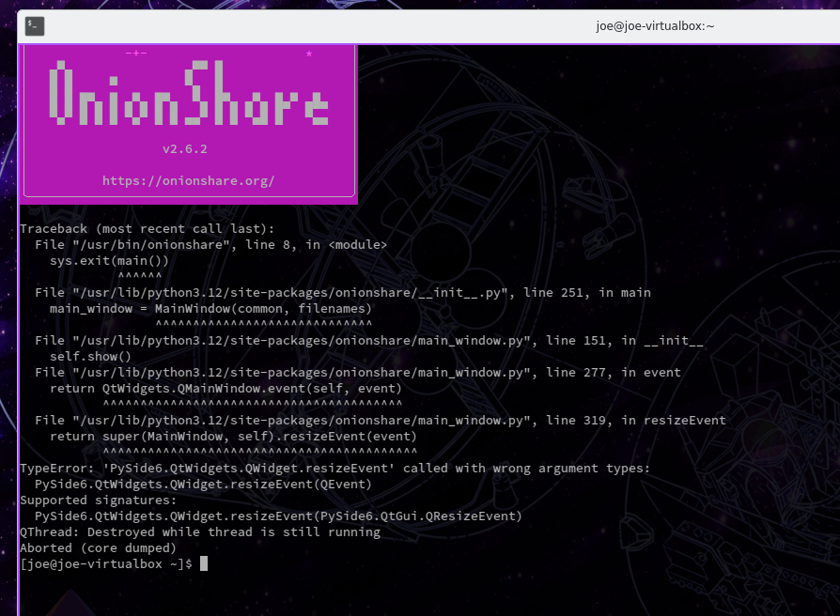Click the window title joe@joe-virtualbox:~
The width and height of the screenshot is (840, 616).
[x=655, y=26]
